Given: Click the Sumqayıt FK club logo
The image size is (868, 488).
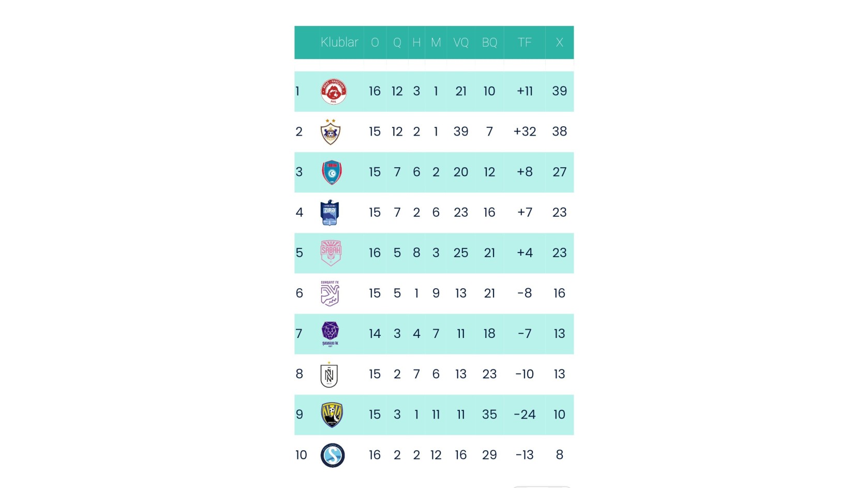Looking at the screenshot, I should click(330, 293).
